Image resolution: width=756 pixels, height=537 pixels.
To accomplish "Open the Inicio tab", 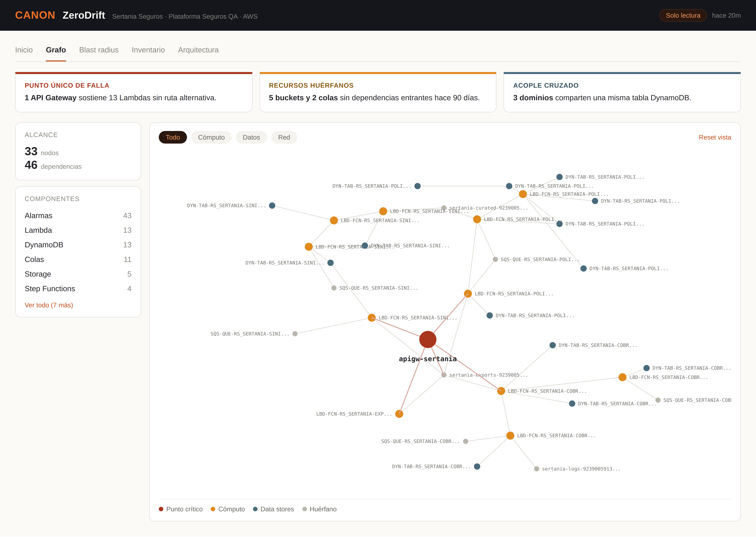I will click(24, 50).
